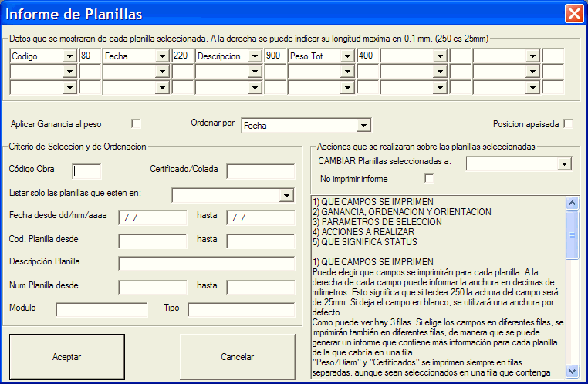This screenshot has height=384, width=588.
Task: Expand the Listar solo las planillas dropdown
Action: (x=287, y=195)
